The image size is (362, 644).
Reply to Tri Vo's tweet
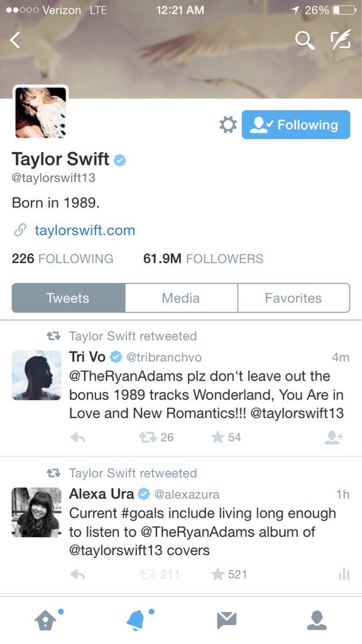pyautogui.click(x=77, y=438)
